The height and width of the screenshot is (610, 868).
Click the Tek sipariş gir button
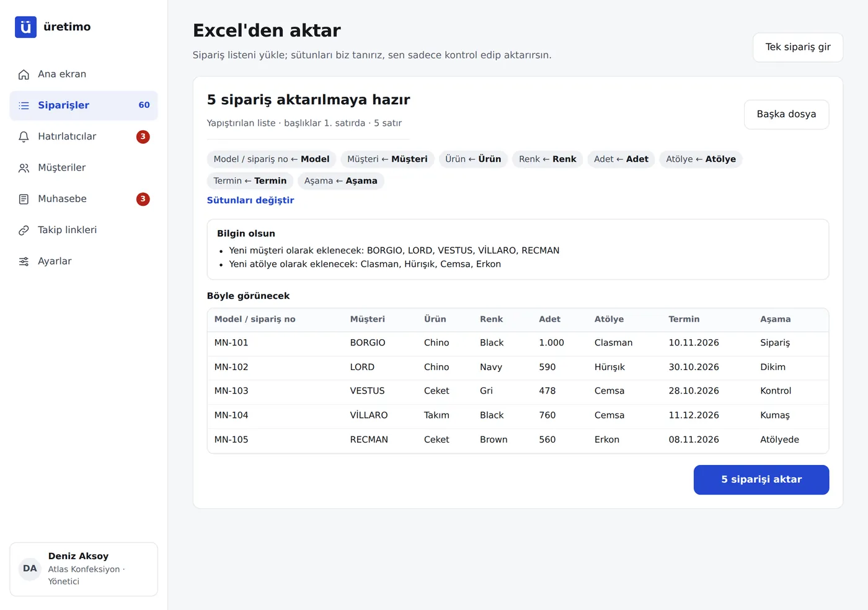tap(798, 47)
